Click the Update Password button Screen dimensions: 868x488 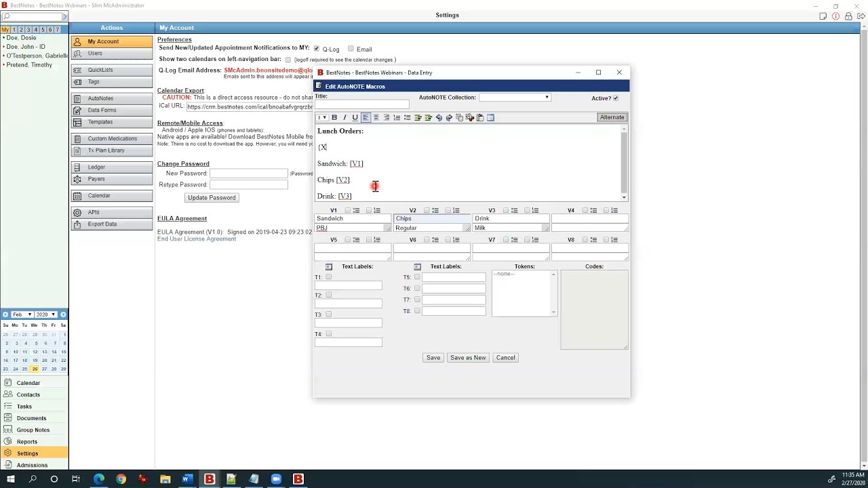point(212,198)
